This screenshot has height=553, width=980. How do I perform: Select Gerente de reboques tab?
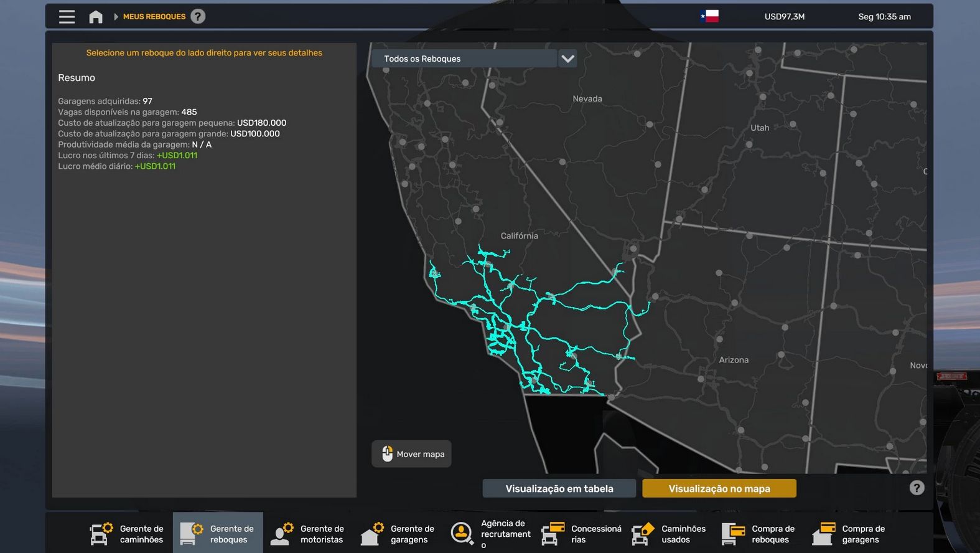[218, 534]
